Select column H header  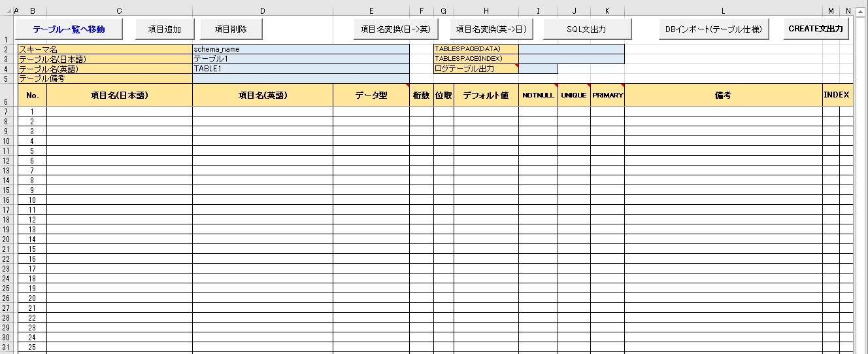[x=486, y=10]
